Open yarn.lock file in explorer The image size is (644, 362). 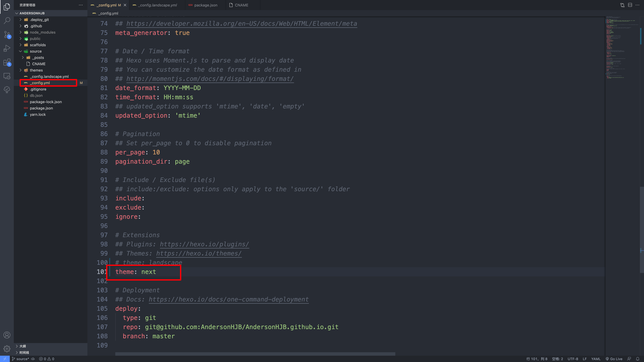(50, 114)
